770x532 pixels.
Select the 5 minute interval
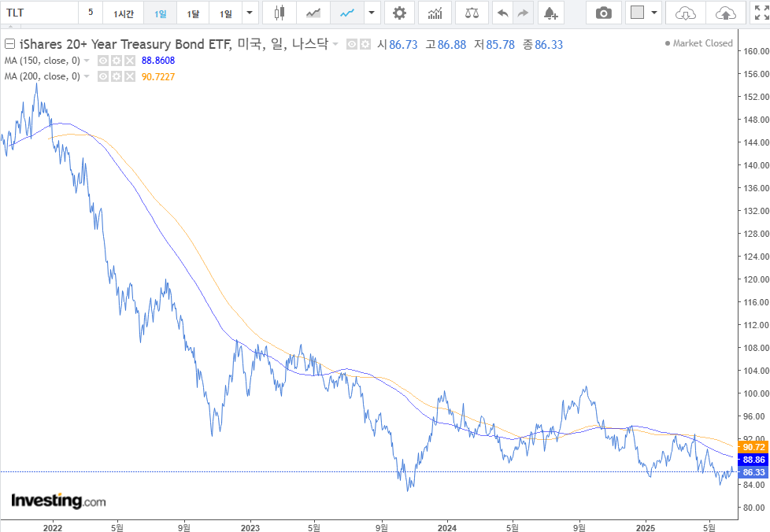[91, 13]
